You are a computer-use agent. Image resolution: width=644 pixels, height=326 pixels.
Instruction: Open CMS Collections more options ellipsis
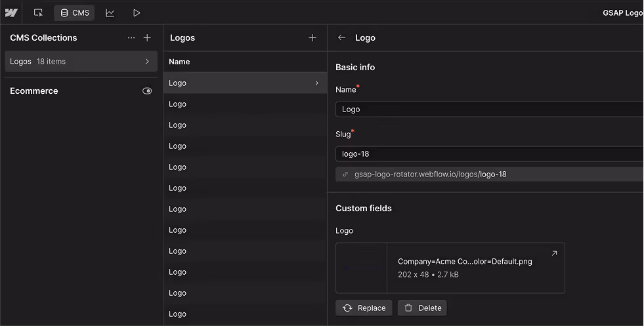tap(131, 38)
